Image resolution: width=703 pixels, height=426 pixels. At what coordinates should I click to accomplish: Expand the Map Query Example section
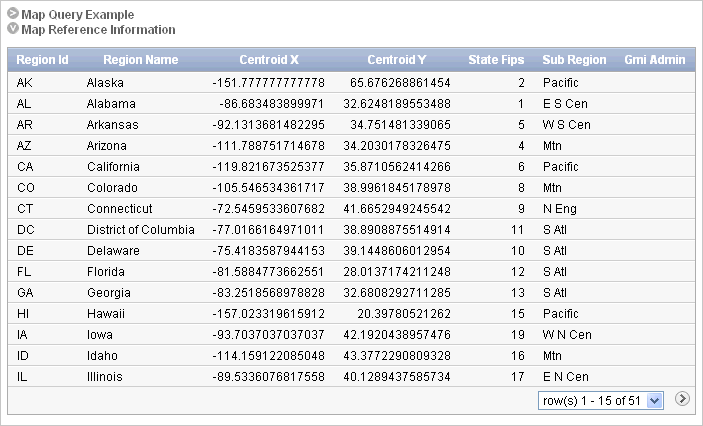(x=13, y=14)
